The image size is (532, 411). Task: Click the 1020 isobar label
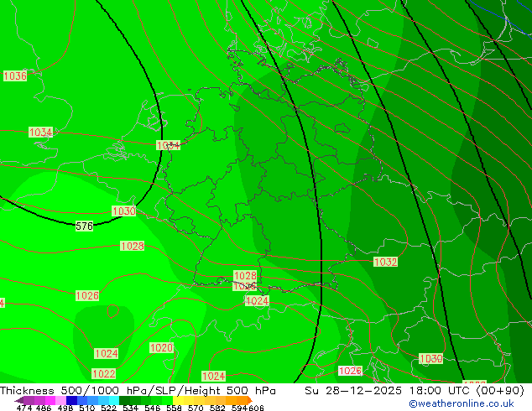pos(161,347)
